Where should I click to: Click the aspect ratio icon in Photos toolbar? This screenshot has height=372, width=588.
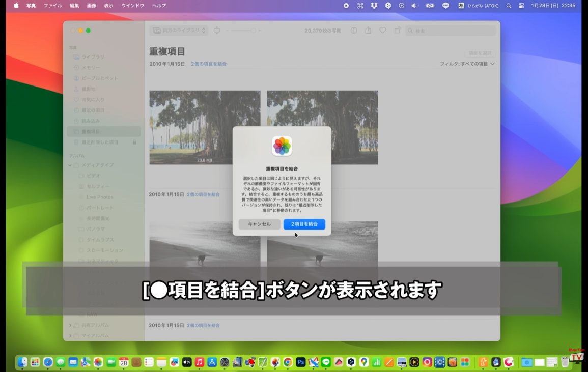click(x=217, y=31)
